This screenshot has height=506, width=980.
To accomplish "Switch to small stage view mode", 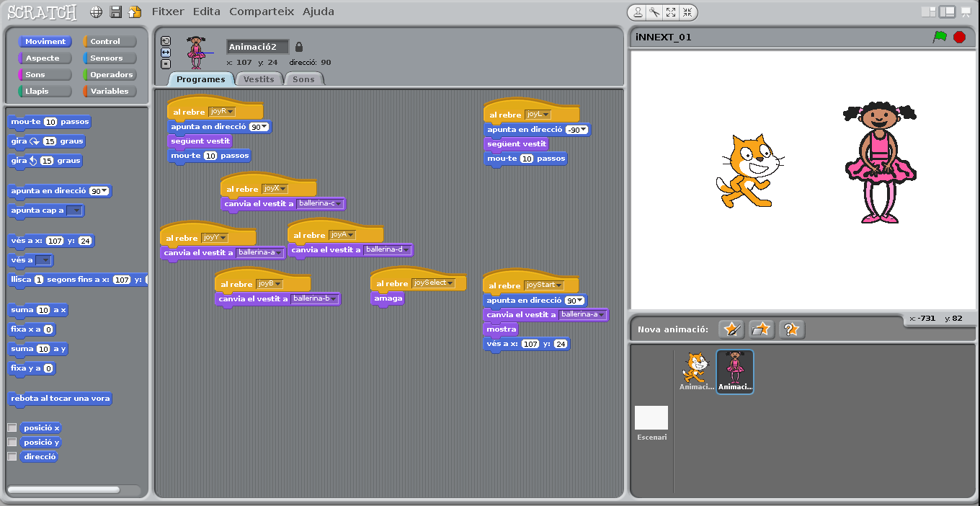I will (928, 12).
